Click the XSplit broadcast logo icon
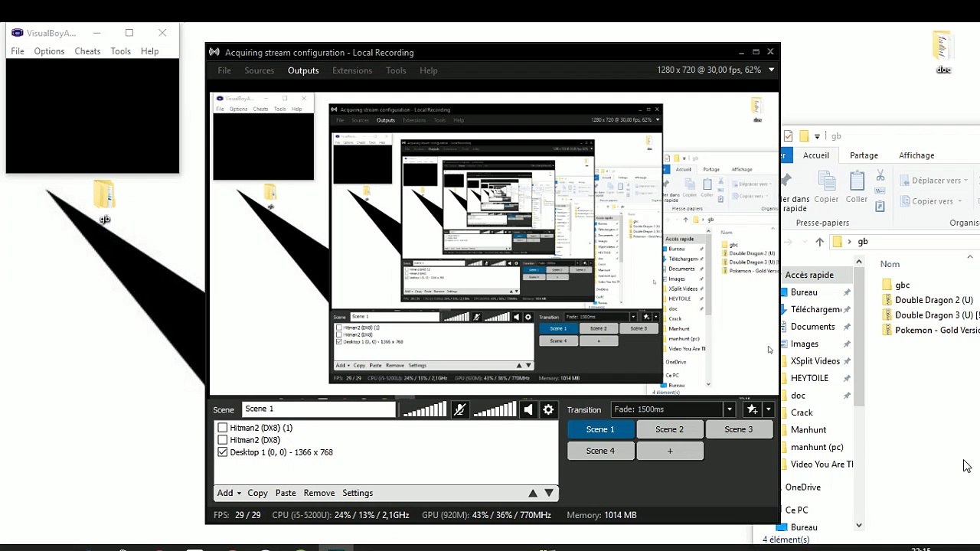980x551 pixels. pyautogui.click(x=214, y=53)
